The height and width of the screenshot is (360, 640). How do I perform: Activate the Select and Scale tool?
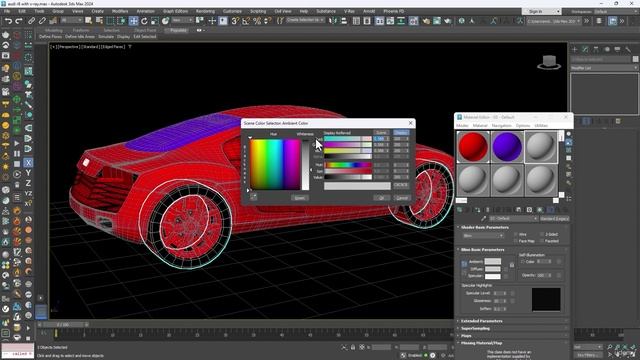[155, 21]
